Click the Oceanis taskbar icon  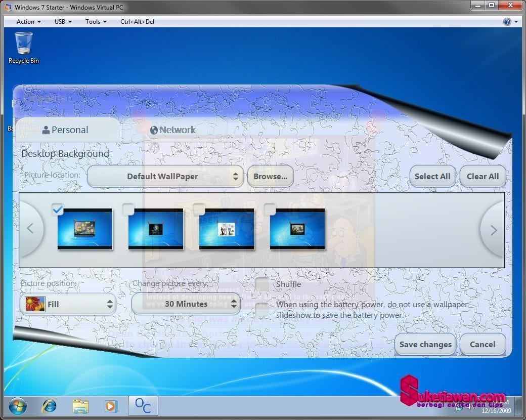pos(143,406)
